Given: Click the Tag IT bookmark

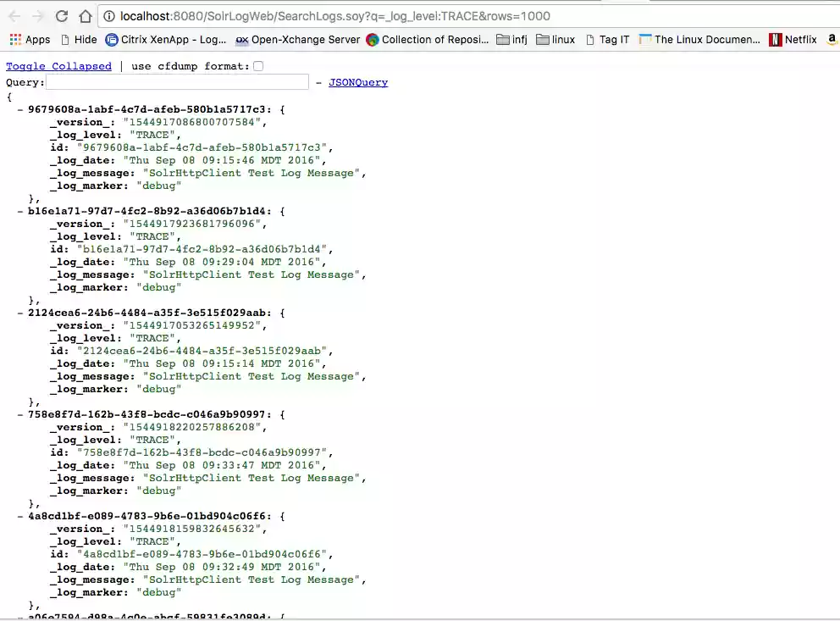Looking at the screenshot, I should 612,39.
